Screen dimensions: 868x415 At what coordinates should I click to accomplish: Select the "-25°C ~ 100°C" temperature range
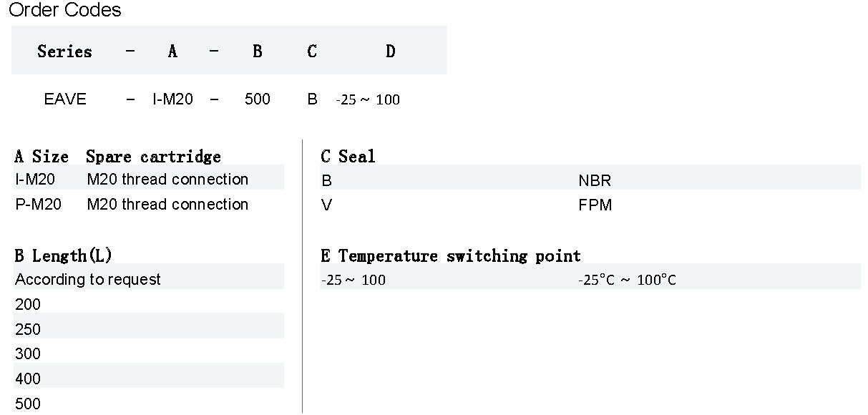coord(627,280)
